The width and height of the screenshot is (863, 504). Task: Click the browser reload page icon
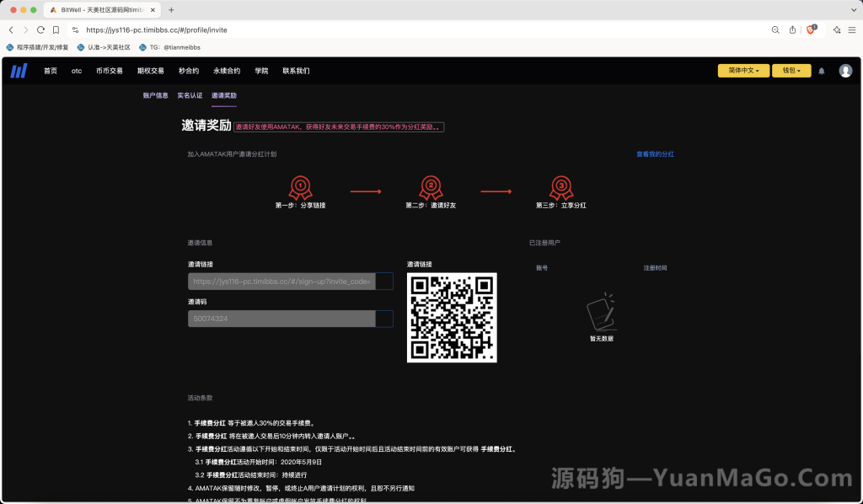click(x=40, y=29)
